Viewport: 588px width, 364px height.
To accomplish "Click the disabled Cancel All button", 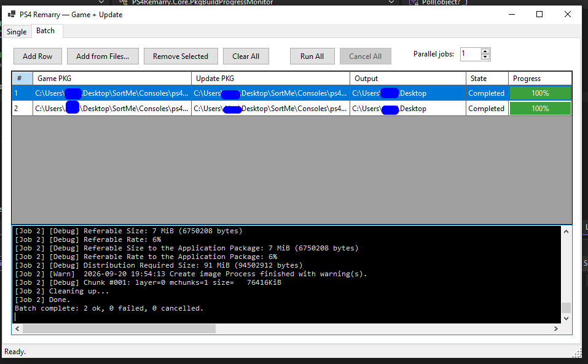I will coord(365,56).
